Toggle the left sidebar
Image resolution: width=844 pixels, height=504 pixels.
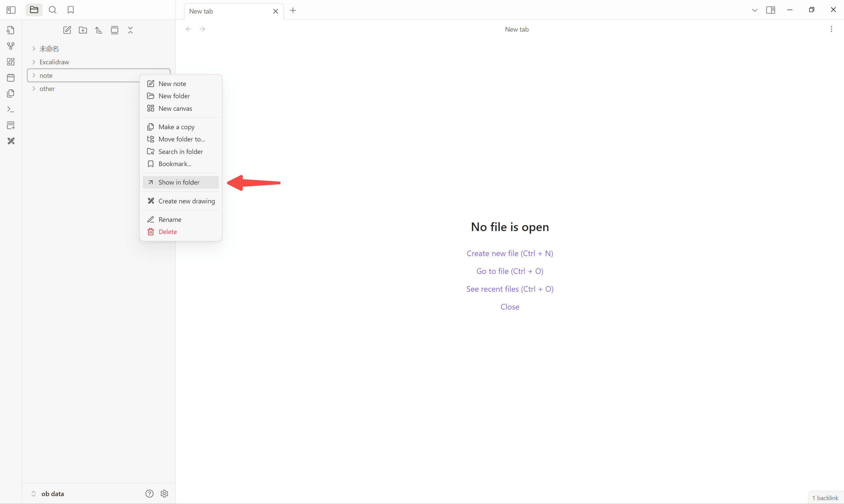point(11,10)
